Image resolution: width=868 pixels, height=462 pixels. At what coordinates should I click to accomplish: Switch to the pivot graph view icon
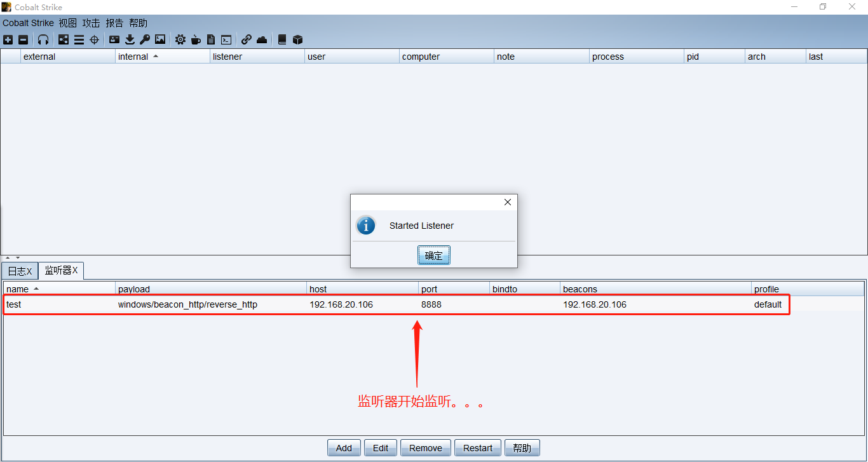[x=64, y=39]
